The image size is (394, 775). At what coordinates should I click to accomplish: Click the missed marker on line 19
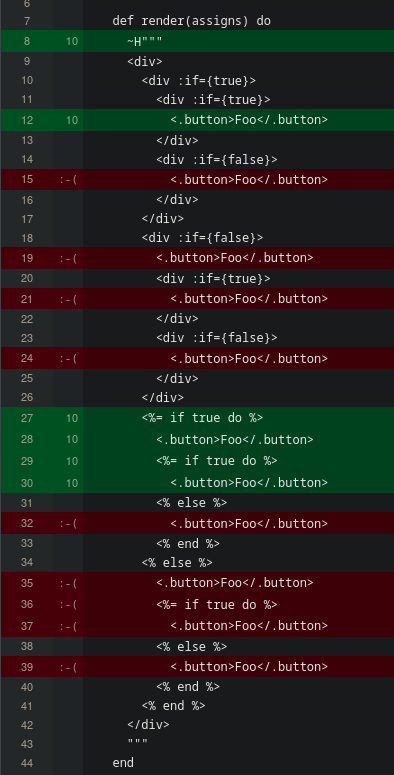(x=68, y=258)
